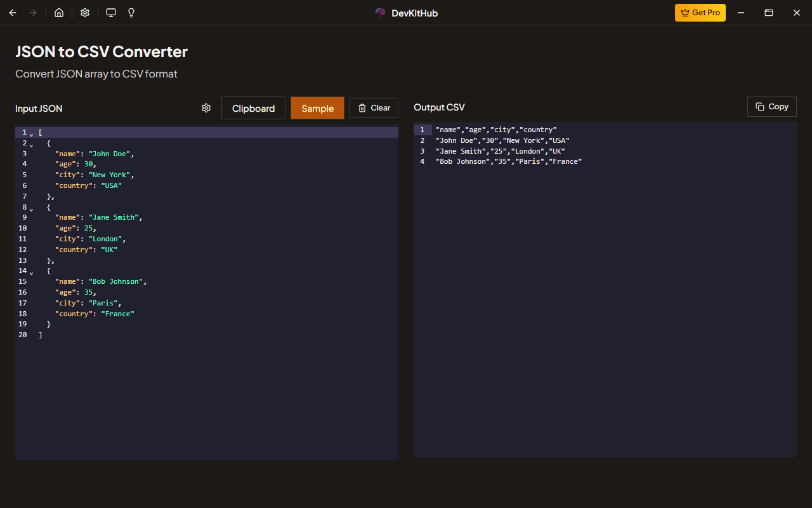Click line number 20 in JSON editor
The image size is (812, 508).
pyautogui.click(x=23, y=335)
